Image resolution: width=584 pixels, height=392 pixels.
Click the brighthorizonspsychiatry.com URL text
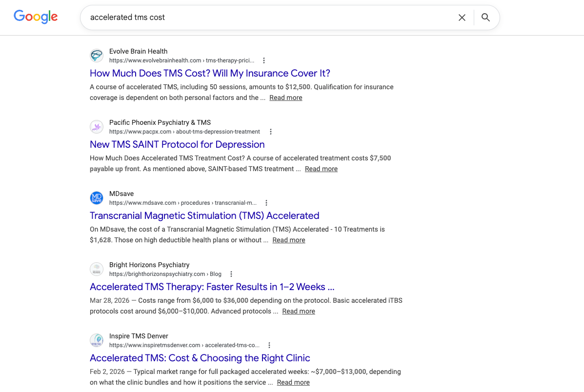click(x=165, y=274)
